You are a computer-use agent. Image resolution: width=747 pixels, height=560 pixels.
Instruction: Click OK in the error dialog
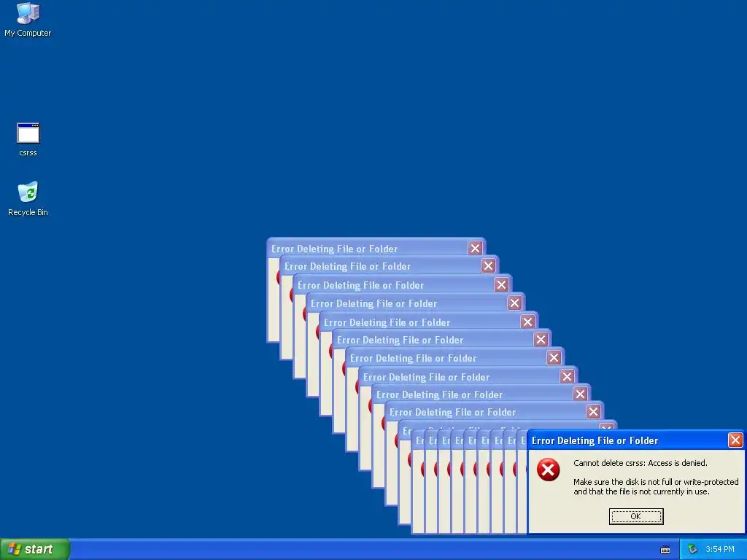[636, 516]
